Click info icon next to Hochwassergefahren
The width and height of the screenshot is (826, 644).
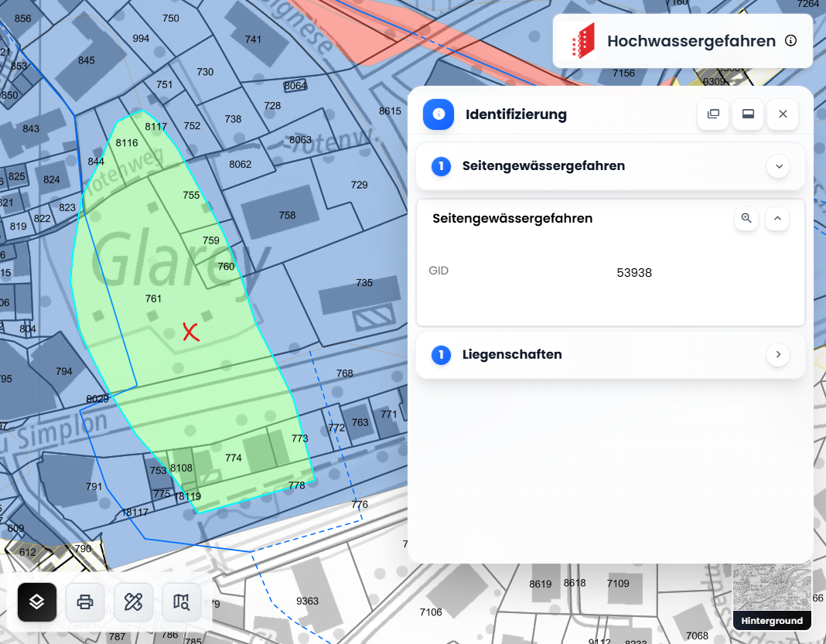[790, 41]
